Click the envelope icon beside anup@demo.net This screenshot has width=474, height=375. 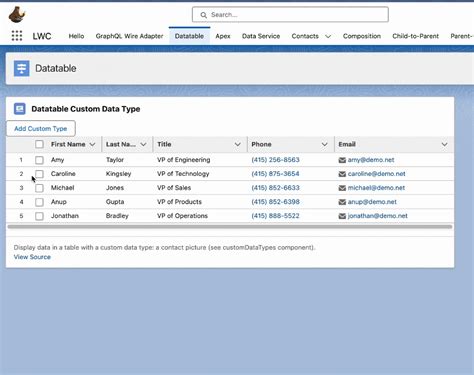[x=342, y=202]
